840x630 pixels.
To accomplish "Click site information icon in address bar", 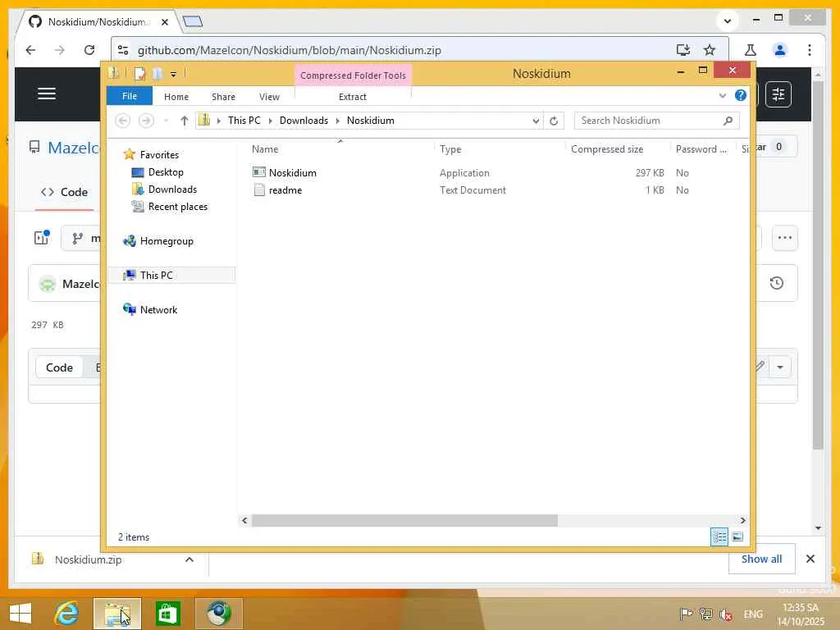I will click(x=123, y=50).
